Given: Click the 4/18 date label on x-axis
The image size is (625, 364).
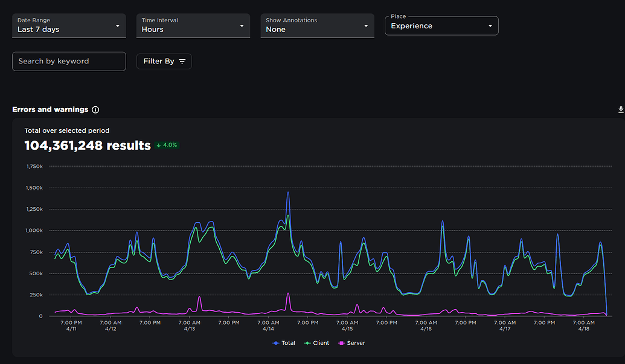Looking at the screenshot, I should point(584,329).
